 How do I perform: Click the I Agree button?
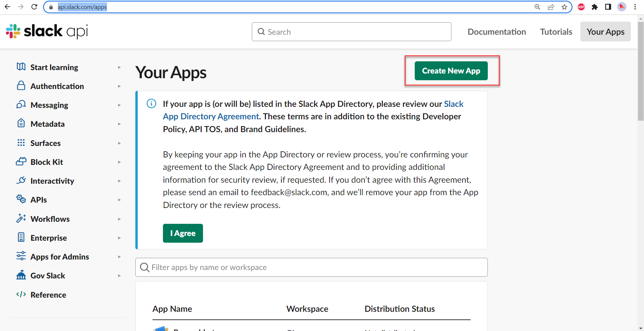183,233
